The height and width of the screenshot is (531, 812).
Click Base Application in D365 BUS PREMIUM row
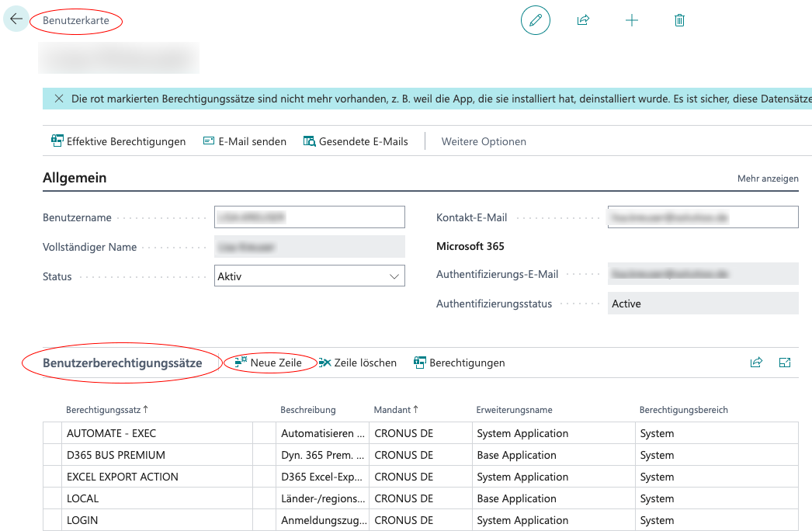(x=553, y=455)
